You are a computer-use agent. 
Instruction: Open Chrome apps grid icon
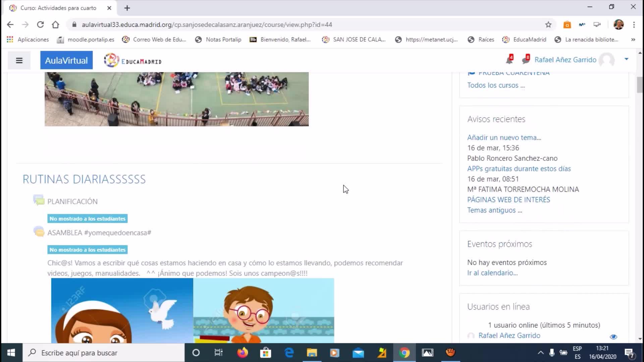pyautogui.click(x=10, y=40)
